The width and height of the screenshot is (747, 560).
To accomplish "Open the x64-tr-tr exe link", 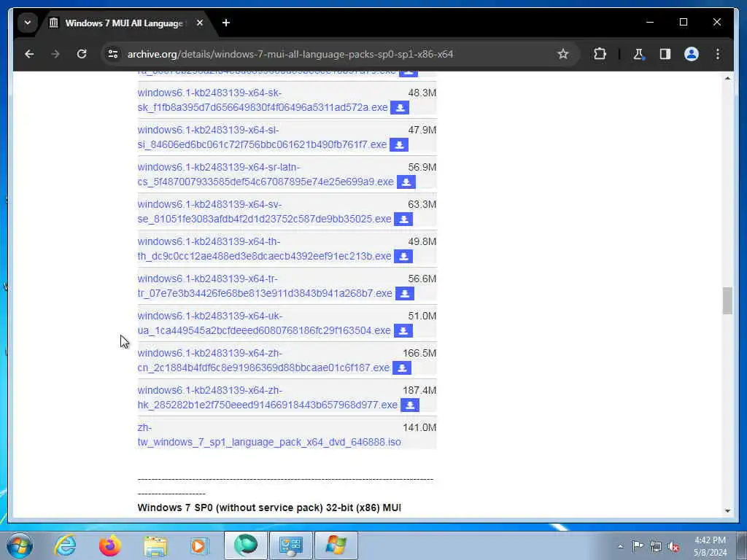I will (265, 286).
